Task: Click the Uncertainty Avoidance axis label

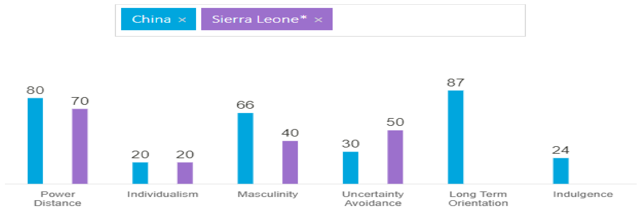Action: coord(373,198)
